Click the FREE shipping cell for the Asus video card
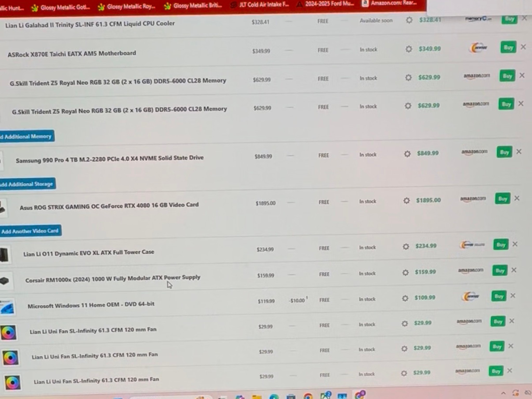 324,202
